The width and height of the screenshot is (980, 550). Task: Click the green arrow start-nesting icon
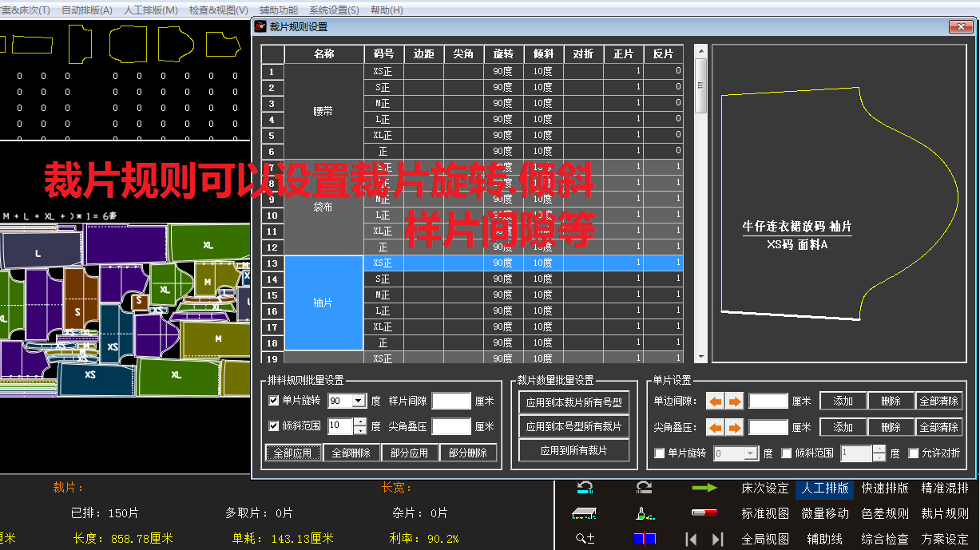[x=706, y=489]
